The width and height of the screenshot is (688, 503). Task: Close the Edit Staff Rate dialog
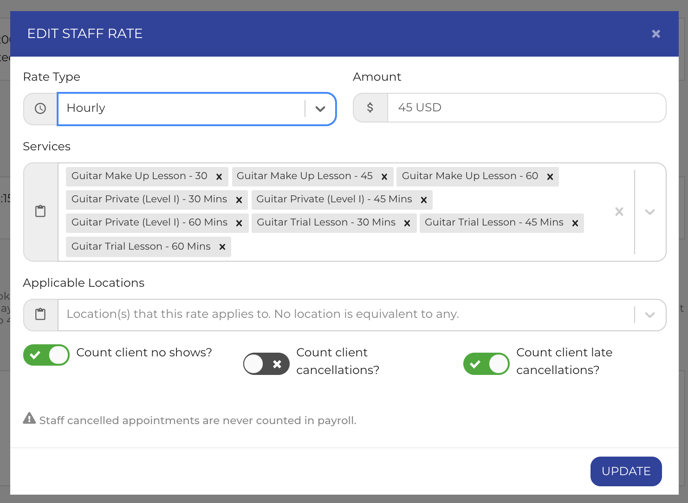tap(656, 34)
